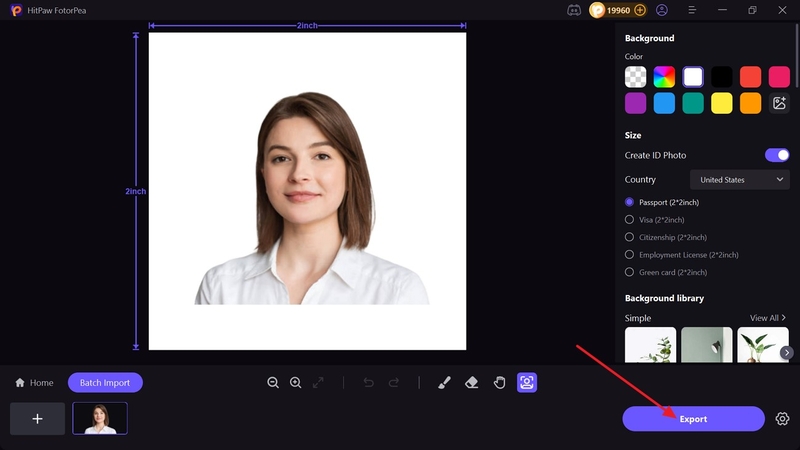Select the black background swatch
The image size is (800, 450).
(721, 77)
